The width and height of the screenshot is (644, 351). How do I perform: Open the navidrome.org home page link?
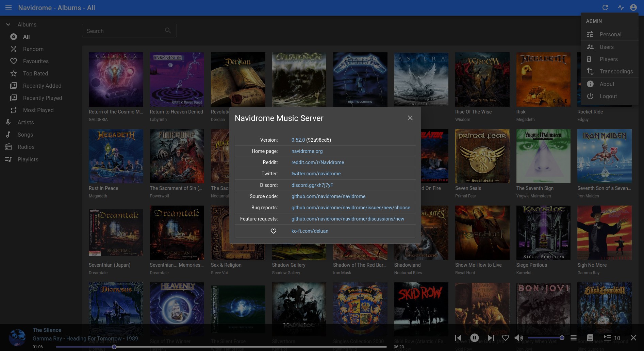(x=307, y=151)
